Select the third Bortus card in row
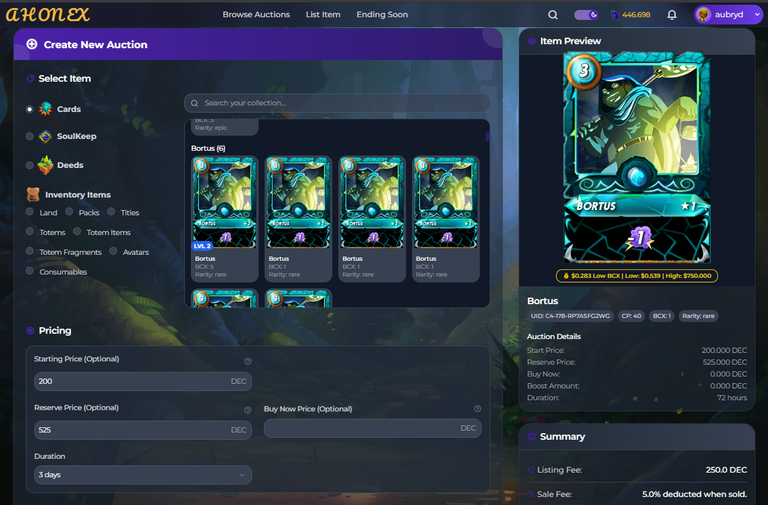The height and width of the screenshot is (505, 768). coord(372,219)
